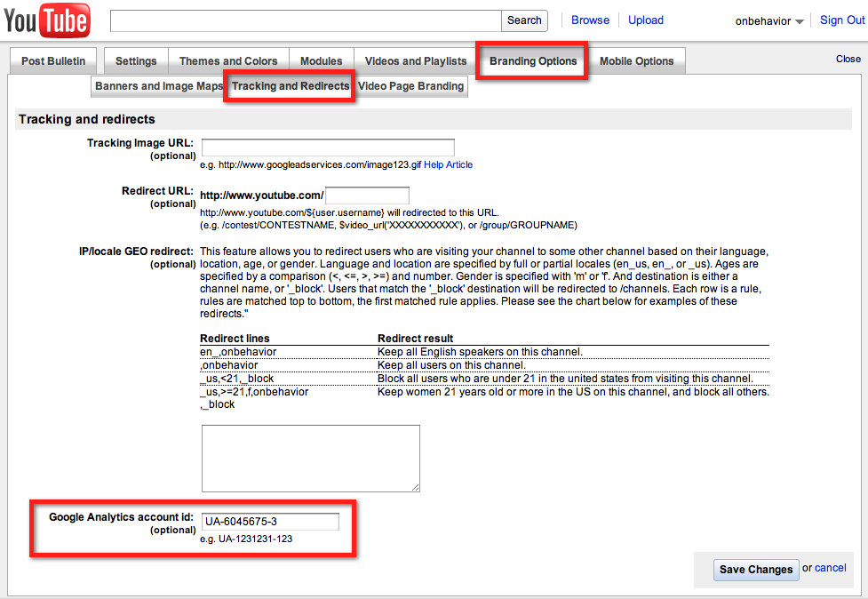Select the Themes and Colors tab
The height and width of the screenshot is (599, 868).
[228, 61]
